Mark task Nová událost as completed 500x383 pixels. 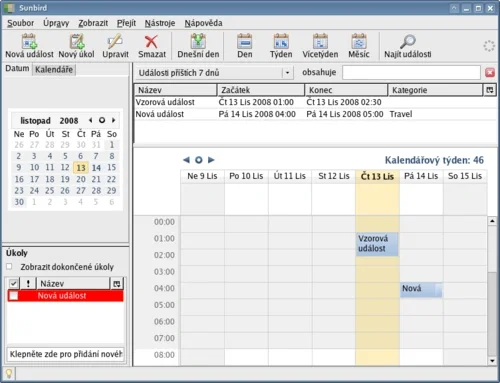click(14, 296)
